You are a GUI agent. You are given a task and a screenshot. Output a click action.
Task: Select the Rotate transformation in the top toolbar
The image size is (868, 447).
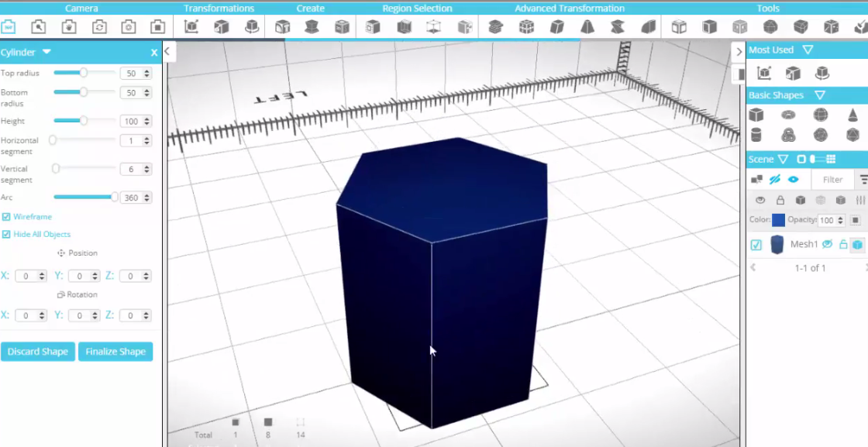pyautogui.click(x=252, y=26)
